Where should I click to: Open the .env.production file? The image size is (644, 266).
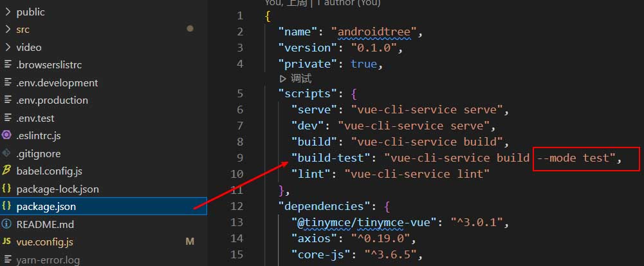pyautogui.click(x=52, y=100)
